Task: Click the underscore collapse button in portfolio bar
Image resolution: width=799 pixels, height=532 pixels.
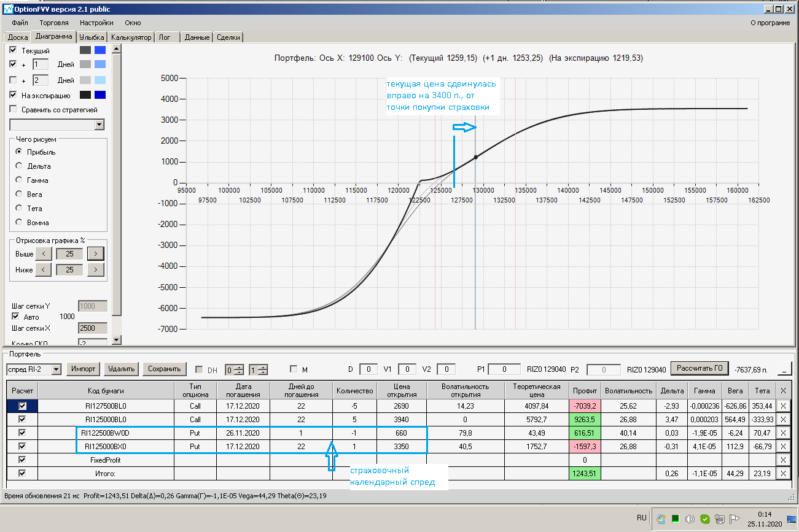Action: click(784, 369)
